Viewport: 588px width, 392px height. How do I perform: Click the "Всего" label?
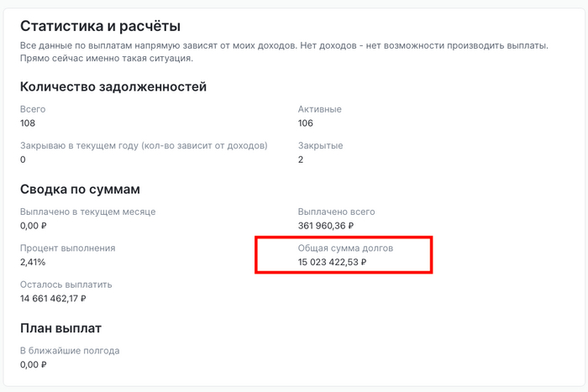(33, 110)
